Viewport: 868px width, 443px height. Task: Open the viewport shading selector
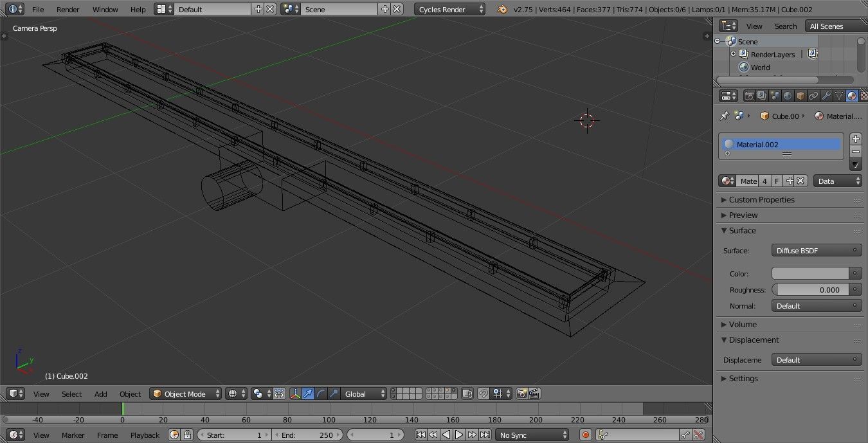(x=236, y=394)
